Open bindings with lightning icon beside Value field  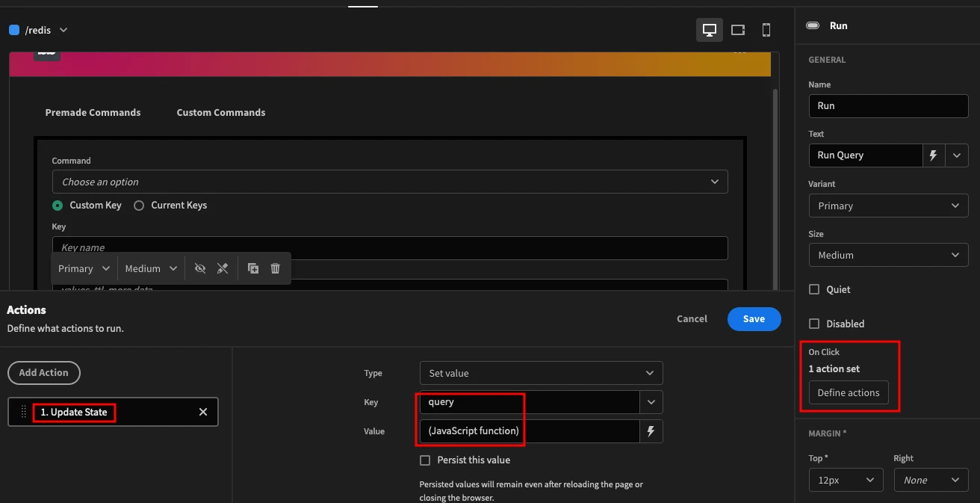[651, 431]
